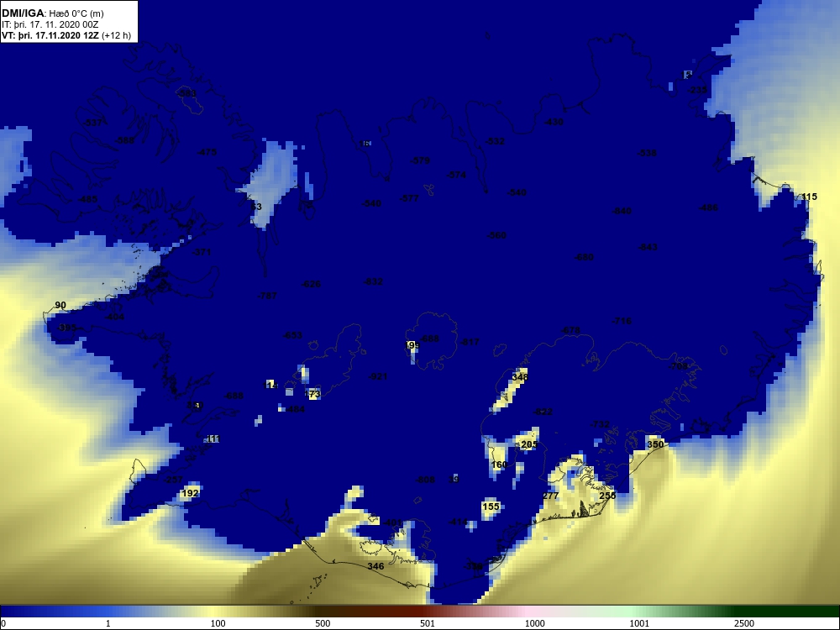The height and width of the screenshot is (630, 840).
Task: Click the map value 205
Action: coord(528,444)
